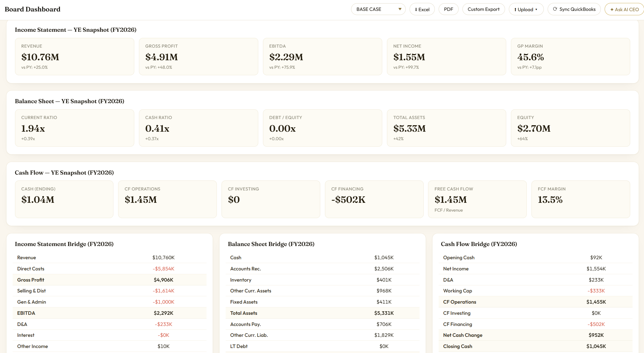This screenshot has width=644, height=353.
Task: Click Cash Flow — YE Snapshot heading
Action: point(64,173)
